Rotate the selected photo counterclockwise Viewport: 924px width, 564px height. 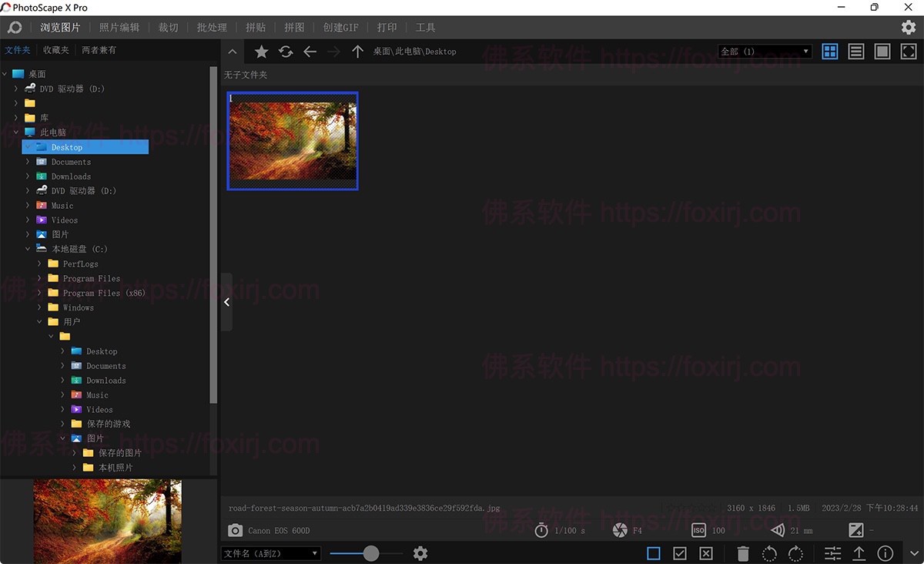tap(768, 553)
